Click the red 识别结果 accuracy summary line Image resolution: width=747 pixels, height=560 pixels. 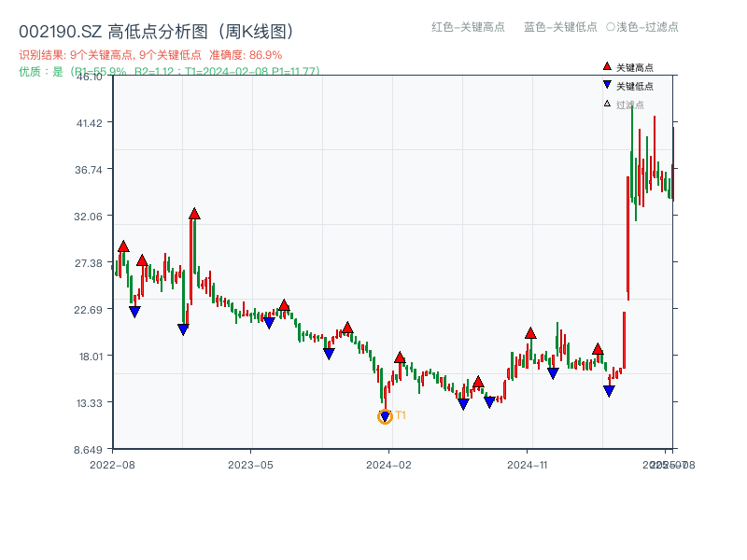click(150, 55)
